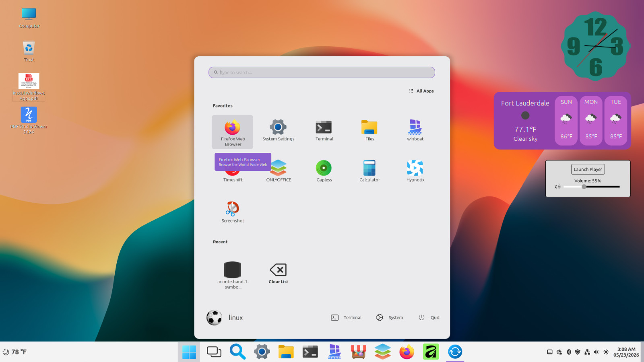Select MON forecast card
This screenshot has width=644, height=362.
point(591,120)
